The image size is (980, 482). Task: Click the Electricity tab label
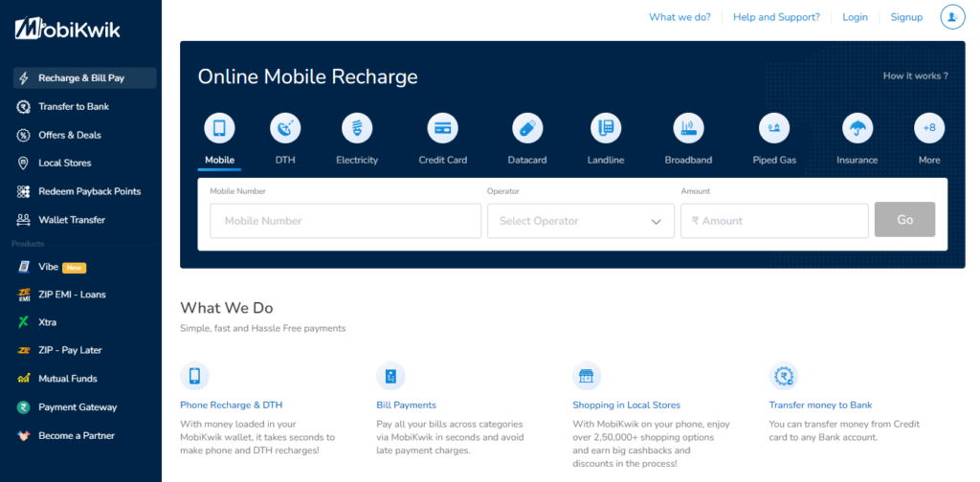357,160
